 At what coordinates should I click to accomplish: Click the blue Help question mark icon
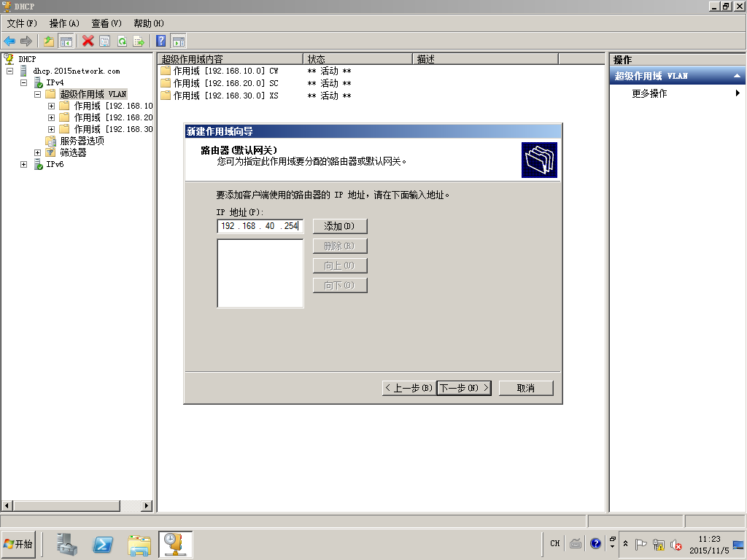[x=161, y=42]
